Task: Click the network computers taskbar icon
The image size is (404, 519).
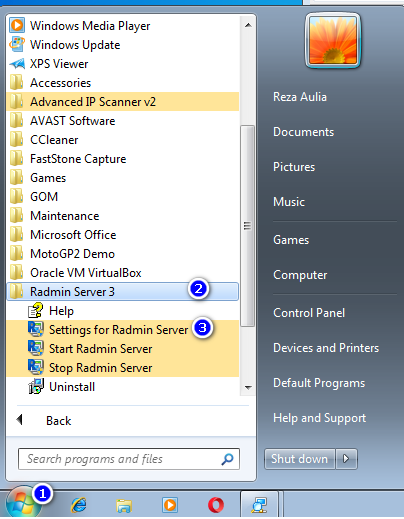Action: pyautogui.click(x=259, y=505)
